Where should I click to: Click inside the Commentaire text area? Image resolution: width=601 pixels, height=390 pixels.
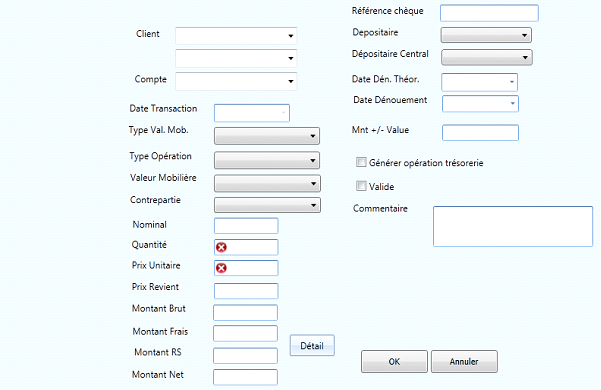513,226
